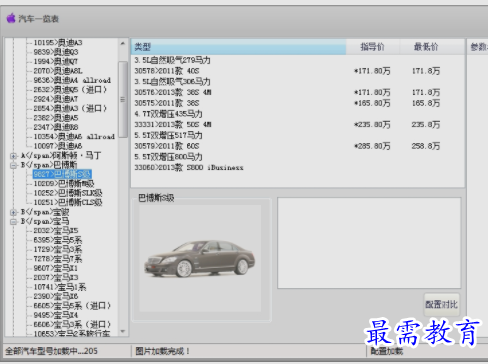Select the highlighted 9627>巴博斯S级 item
Screen dimensions: 488x364
[62, 174]
